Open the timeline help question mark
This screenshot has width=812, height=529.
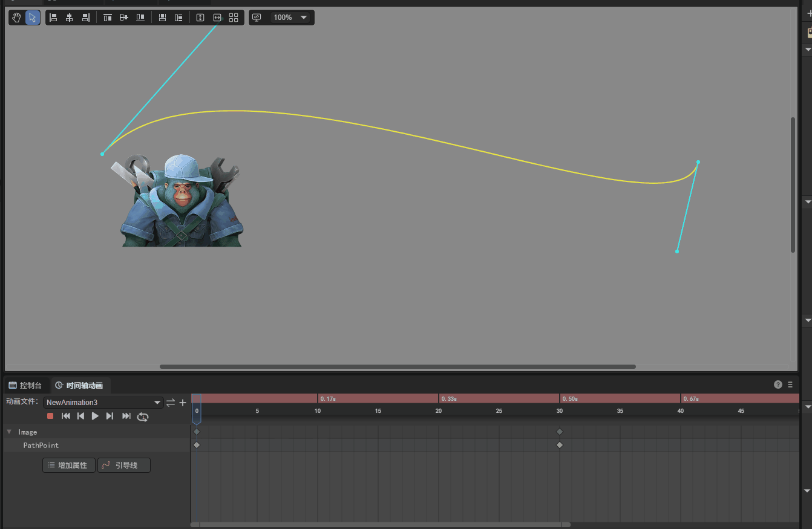778,385
